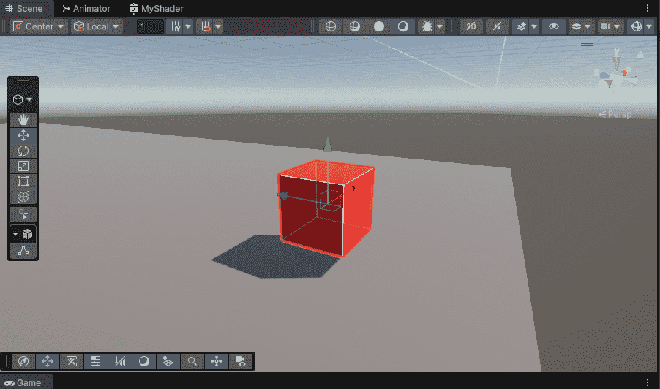Click the overlay handle lines near gizmo
Screen dimensions: 660x389
click(587, 44)
